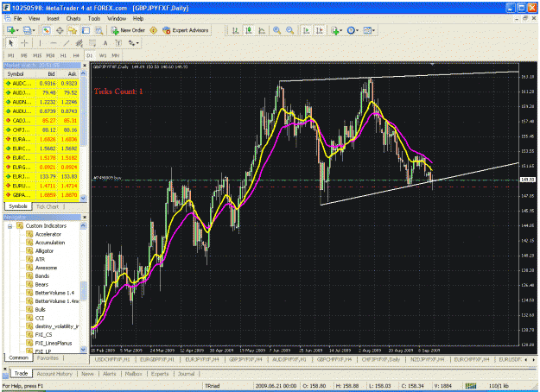The width and height of the screenshot is (540, 392).
Task: Toggle the Chart Shift button
Action: point(319,30)
